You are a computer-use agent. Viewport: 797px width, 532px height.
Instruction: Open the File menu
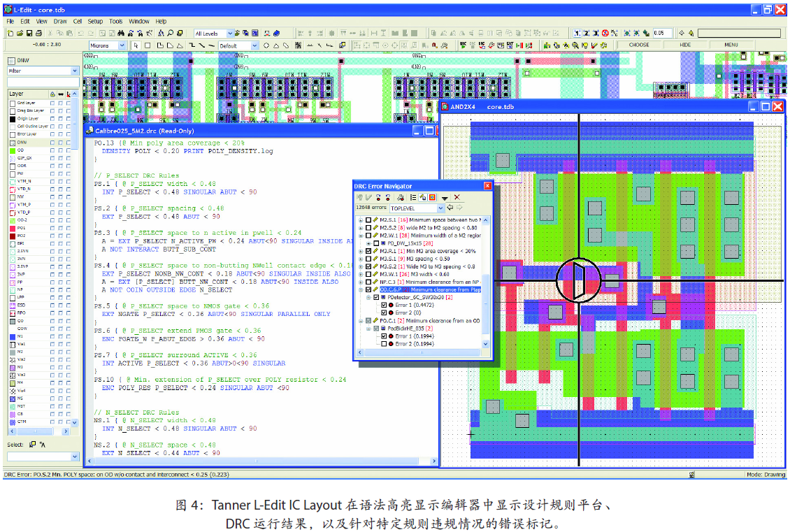10,22
